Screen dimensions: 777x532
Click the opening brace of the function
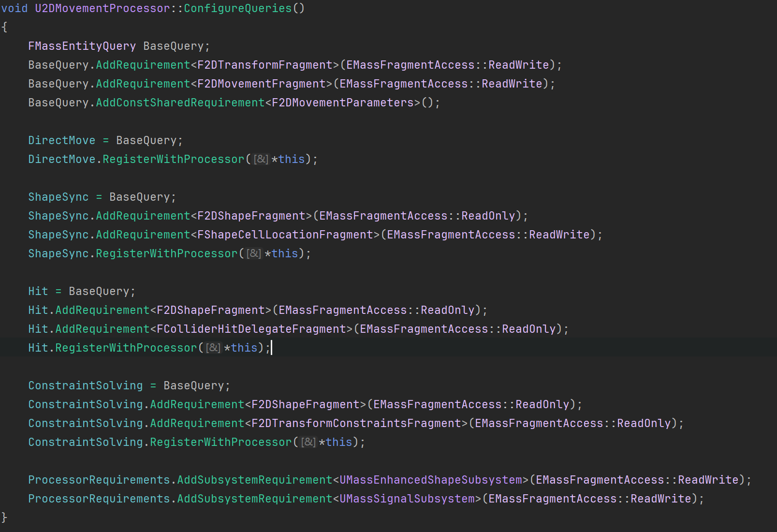coord(4,27)
